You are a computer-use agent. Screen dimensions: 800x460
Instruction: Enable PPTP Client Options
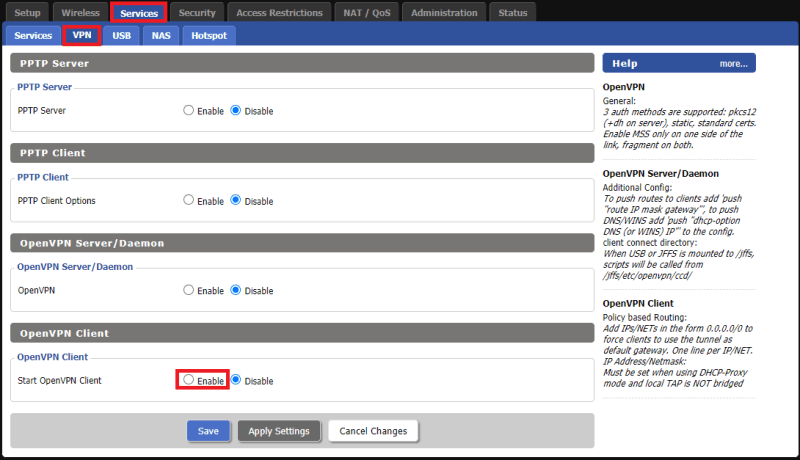[x=189, y=201]
